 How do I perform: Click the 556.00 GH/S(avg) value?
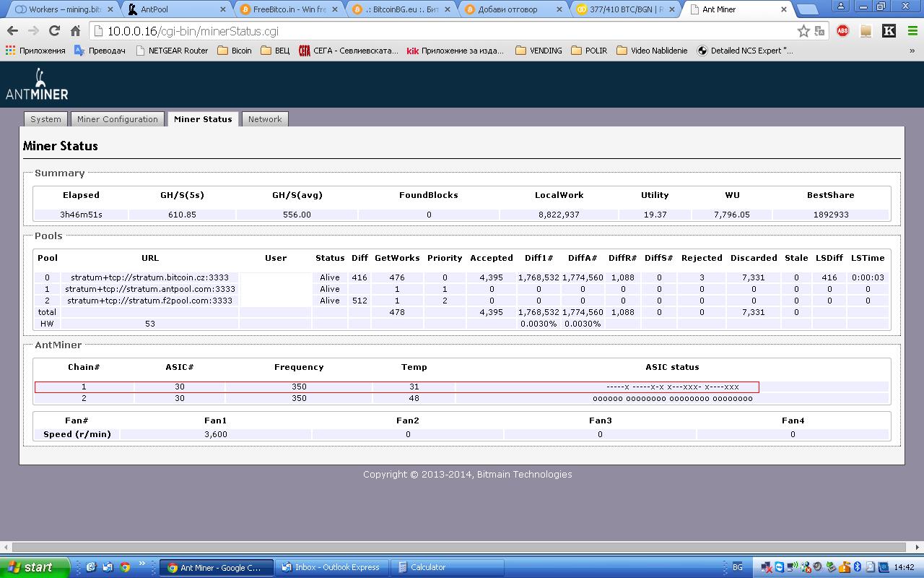click(x=297, y=215)
